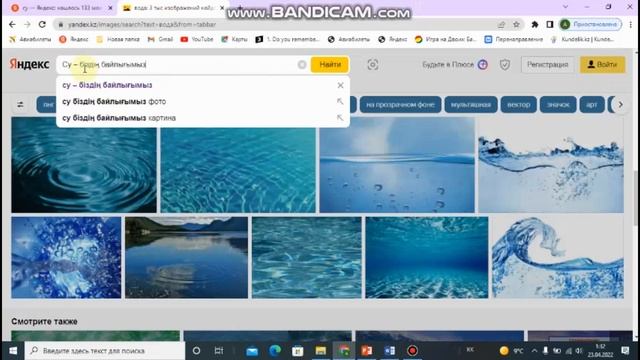Select the арт filter chip
This screenshot has width=640, height=360.
click(x=592, y=104)
